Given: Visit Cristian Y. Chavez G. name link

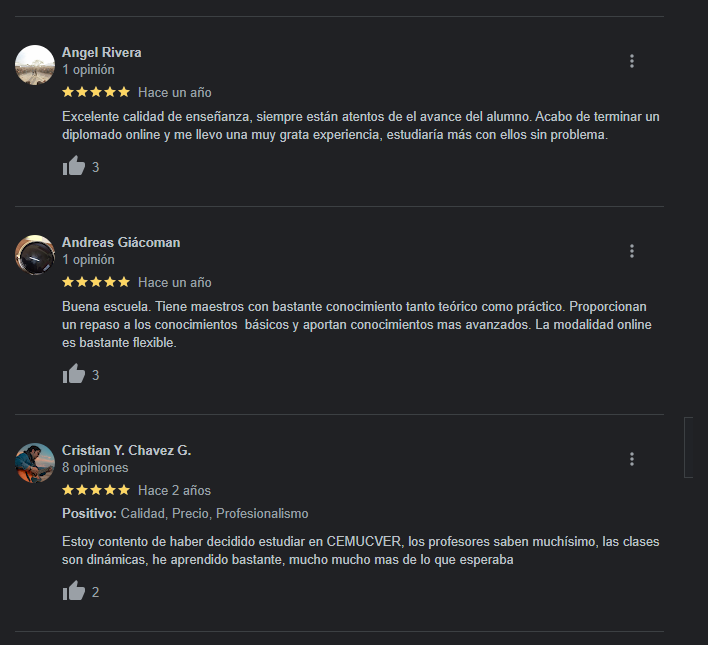Looking at the screenshot, I should coord(126,450).
